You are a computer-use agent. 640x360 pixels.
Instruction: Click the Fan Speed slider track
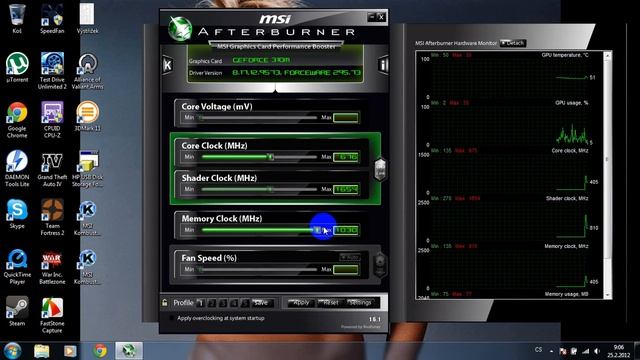pos(259,269)
